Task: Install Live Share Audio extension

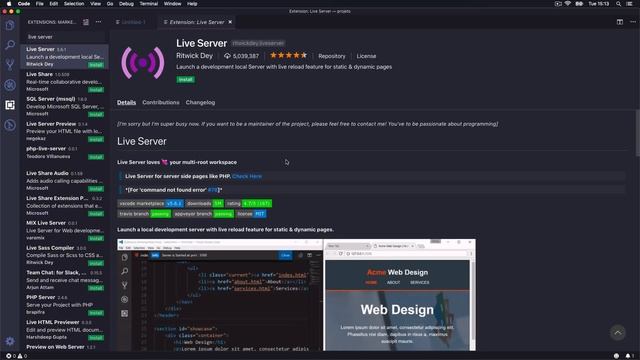Action: [x=96, y=189]
